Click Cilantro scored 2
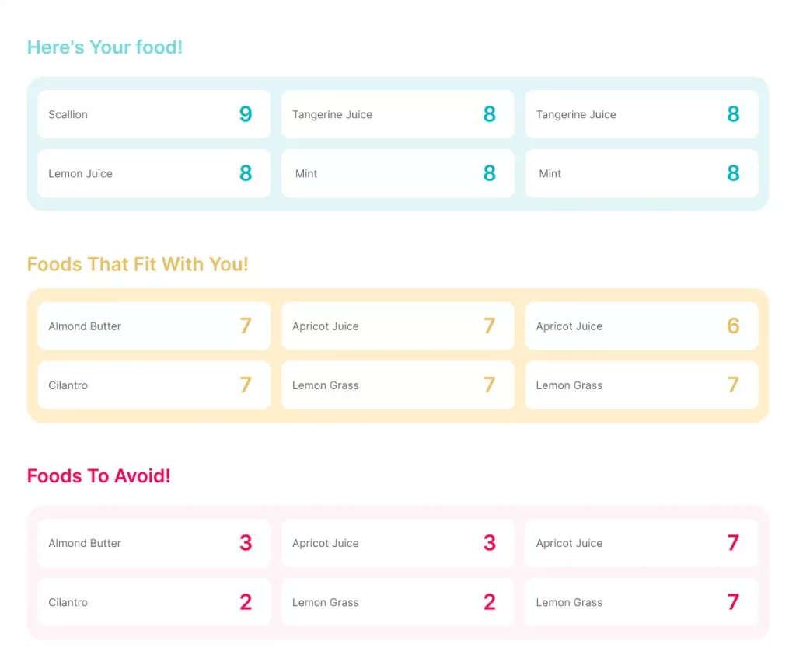 pos(154,602)
